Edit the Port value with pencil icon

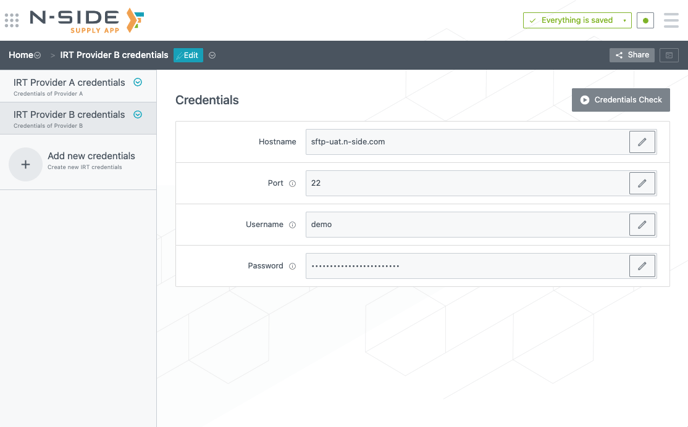[x=642, y=184]
